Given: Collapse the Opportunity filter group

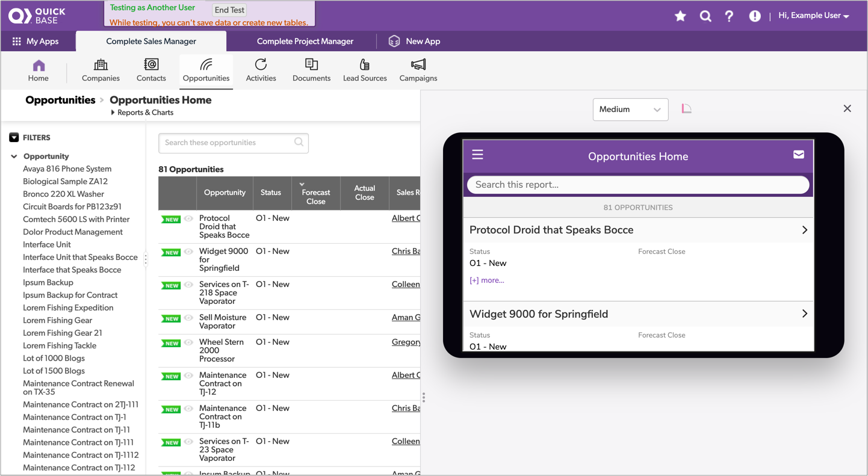Looking at the screenshot, I should tap(14, 156).
